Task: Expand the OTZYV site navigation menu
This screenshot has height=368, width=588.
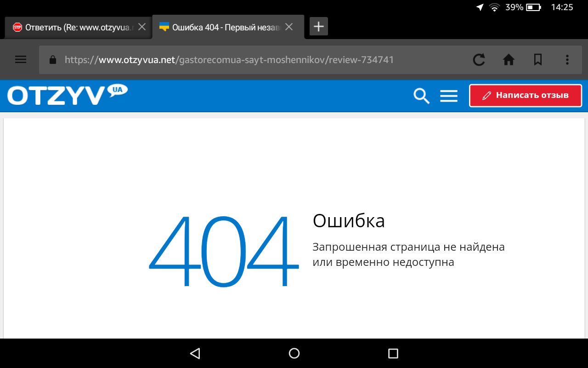Action: tap(449, 96)
